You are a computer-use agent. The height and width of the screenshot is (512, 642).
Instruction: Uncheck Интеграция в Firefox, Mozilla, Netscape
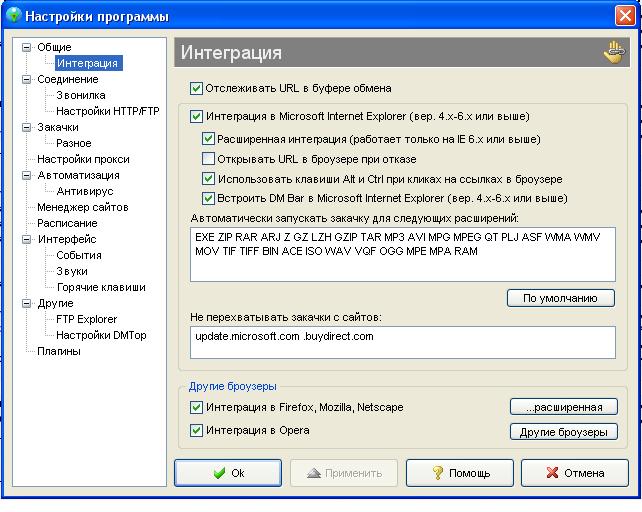[197, 407]
